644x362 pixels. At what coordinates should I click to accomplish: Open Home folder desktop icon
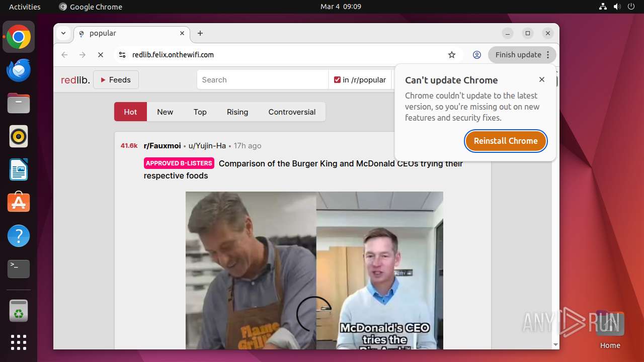point(610,330)
